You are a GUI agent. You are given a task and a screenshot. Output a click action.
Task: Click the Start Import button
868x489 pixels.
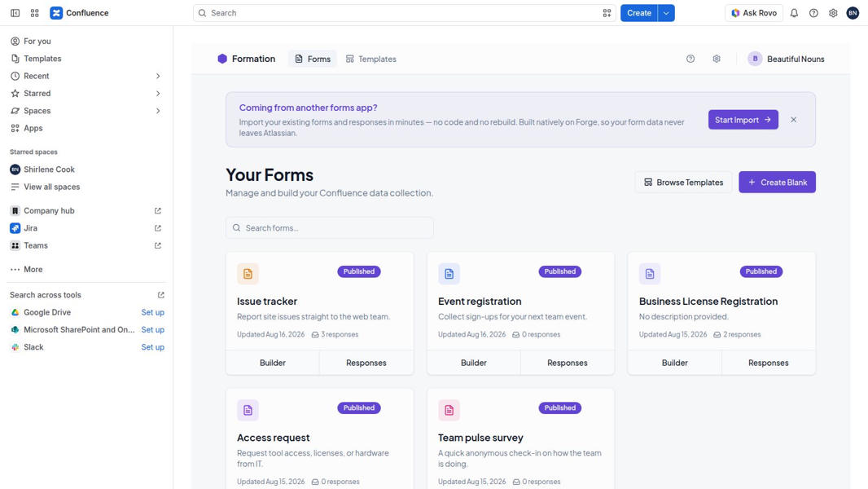tap(743, 120)
